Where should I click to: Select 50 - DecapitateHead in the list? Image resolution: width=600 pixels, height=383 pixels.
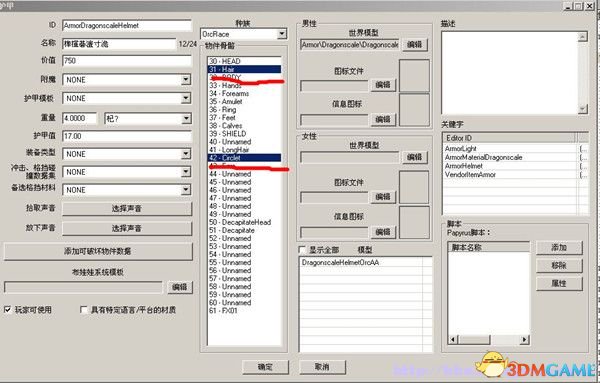[x=245, y=222]
